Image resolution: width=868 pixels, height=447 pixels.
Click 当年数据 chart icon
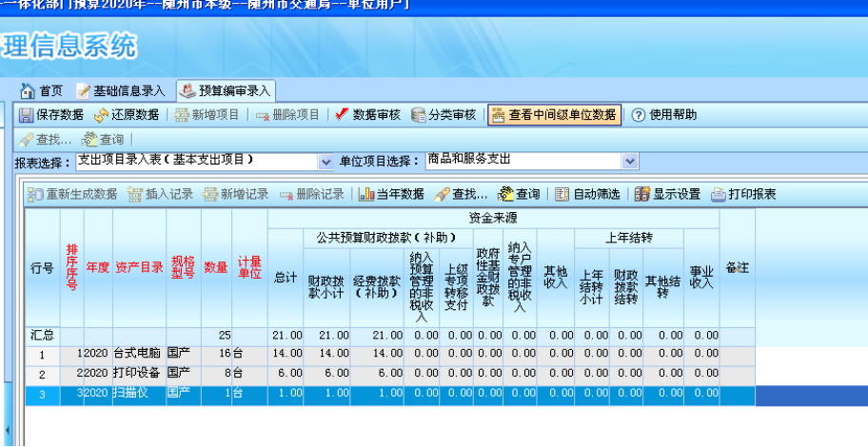(x=366, y=194)
